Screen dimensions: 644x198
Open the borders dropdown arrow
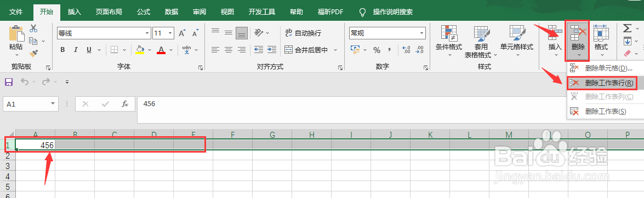124,50
